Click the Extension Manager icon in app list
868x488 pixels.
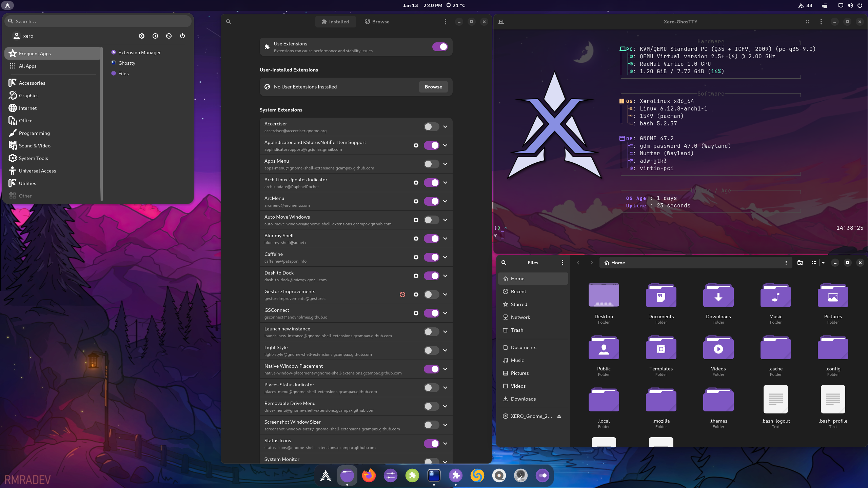[114, 53]
